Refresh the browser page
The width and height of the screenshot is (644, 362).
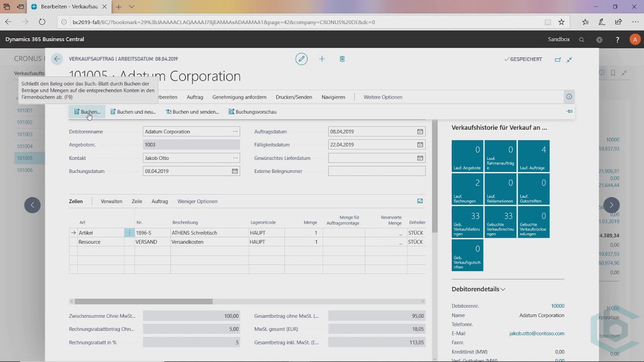(42, 22)
